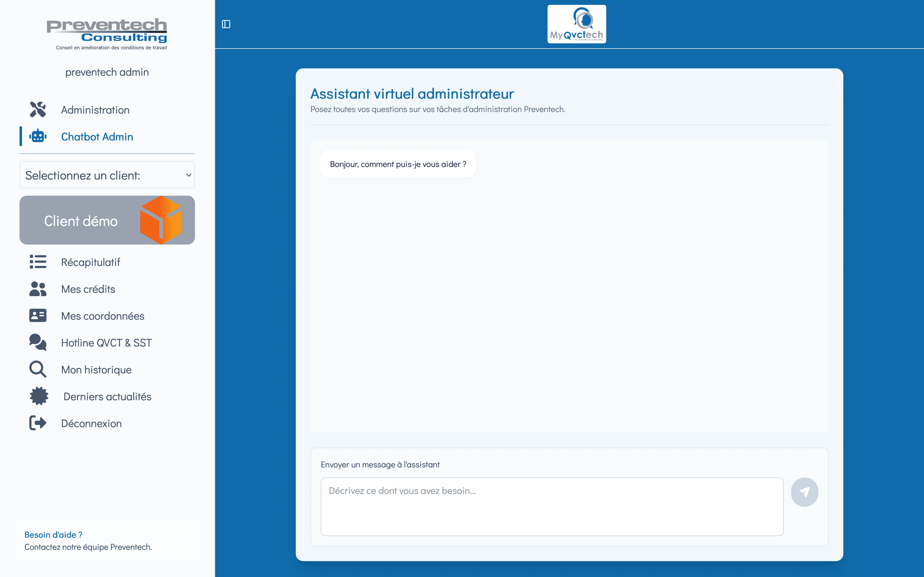Viewport: 924px width, 577px height.
Task: Click the Récapitulatif list icon
Action: 38,262
